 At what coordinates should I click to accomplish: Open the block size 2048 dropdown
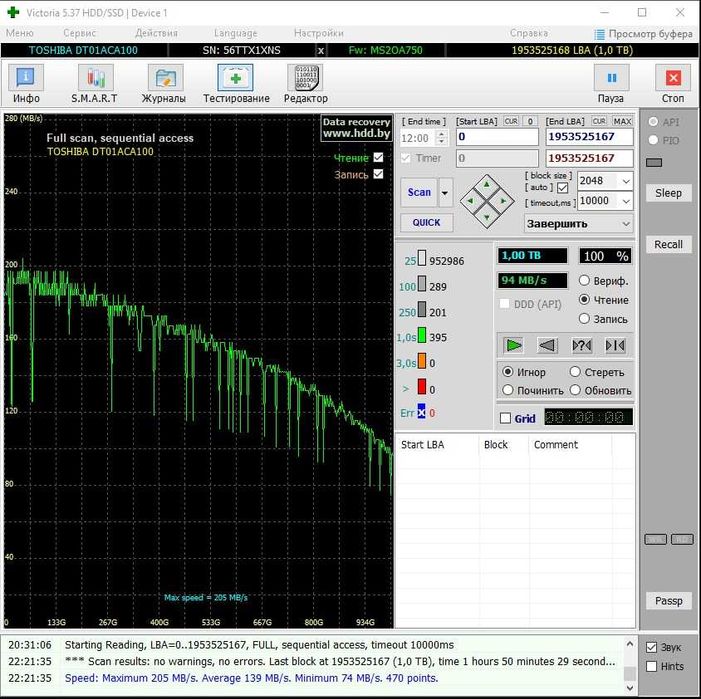pyautogui.click(x=625, y=181)
